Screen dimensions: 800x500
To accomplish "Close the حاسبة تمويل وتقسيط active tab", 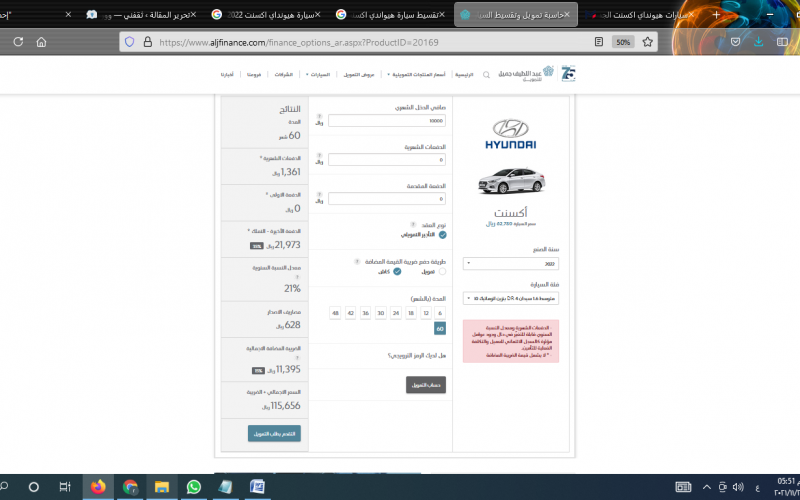I will coord(567,15).
